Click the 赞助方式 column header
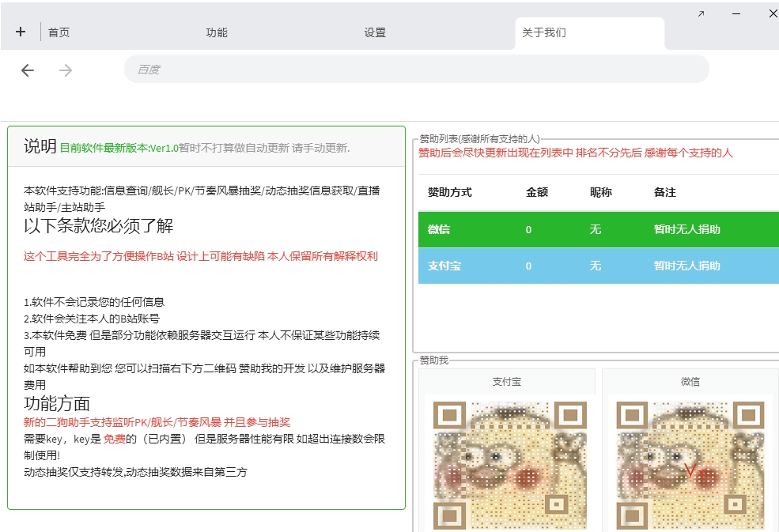Viewport: 779px width, 532px height. pos(450,192)
